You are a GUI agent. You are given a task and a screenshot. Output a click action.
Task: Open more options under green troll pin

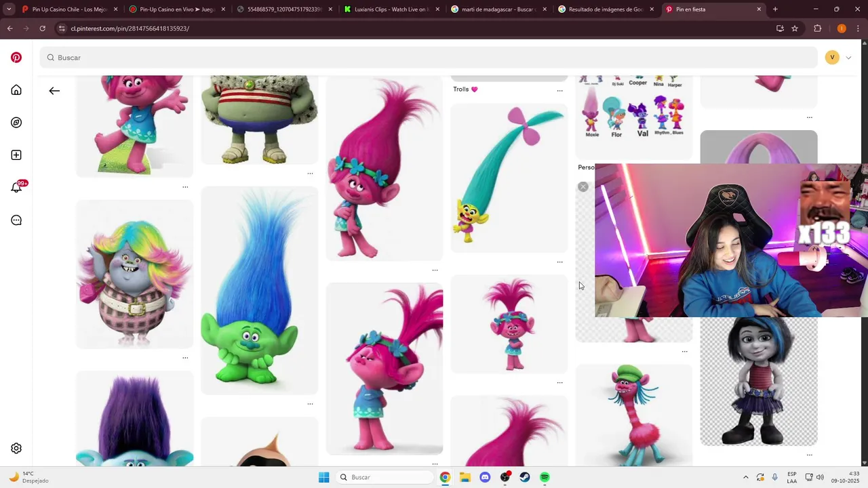(x=310, y=404)
